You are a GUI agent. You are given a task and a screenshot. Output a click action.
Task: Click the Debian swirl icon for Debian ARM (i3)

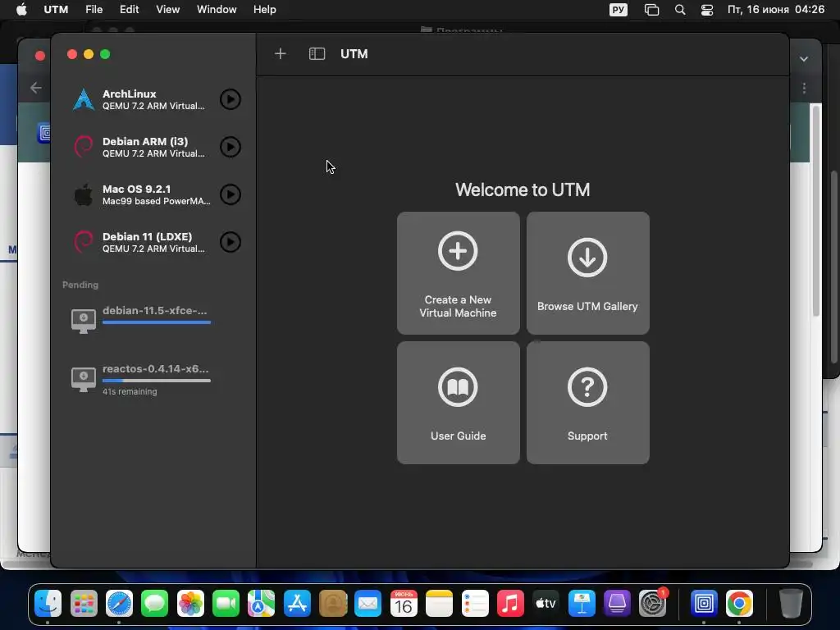coord(84,147)
